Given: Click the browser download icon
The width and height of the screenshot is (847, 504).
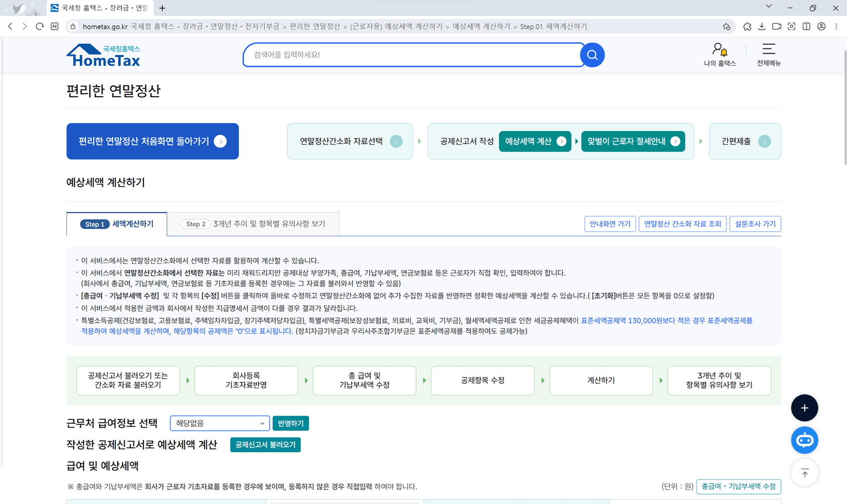Looking at the screenshot, I should pos(762,26).
